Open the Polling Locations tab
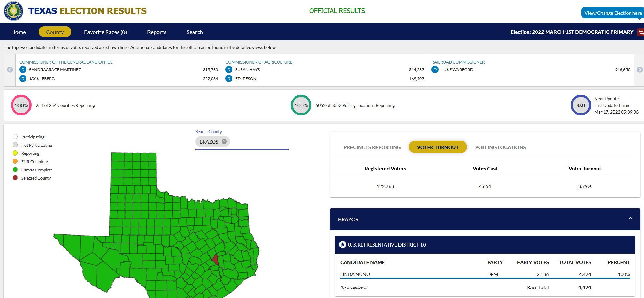This screenshot has width=644, height=298. click(x=500, y=147)
